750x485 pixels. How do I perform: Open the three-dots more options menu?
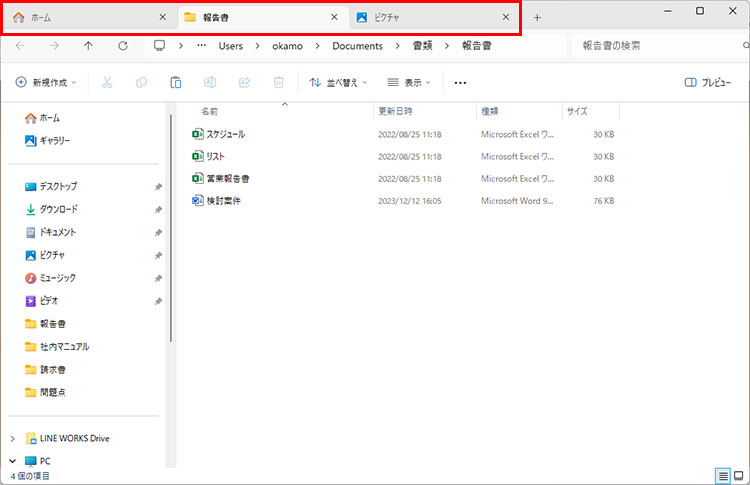pos(460,83)
